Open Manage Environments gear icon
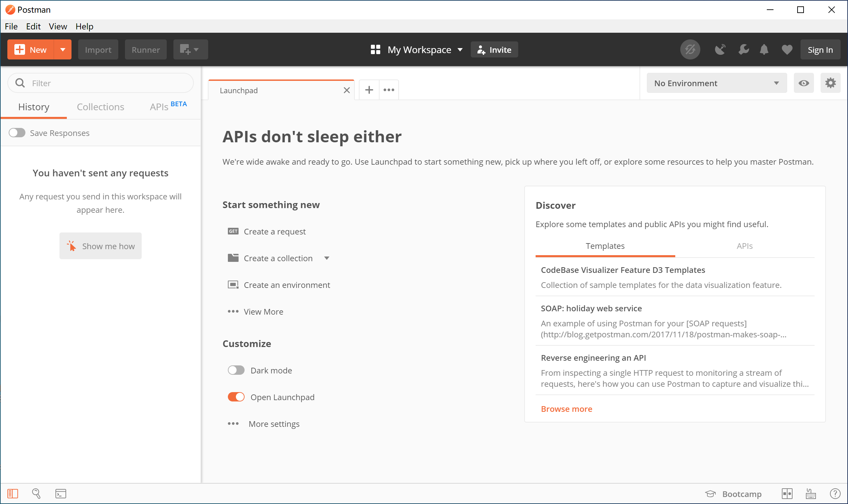Screen dimensions: 848x504 (830, 83)
